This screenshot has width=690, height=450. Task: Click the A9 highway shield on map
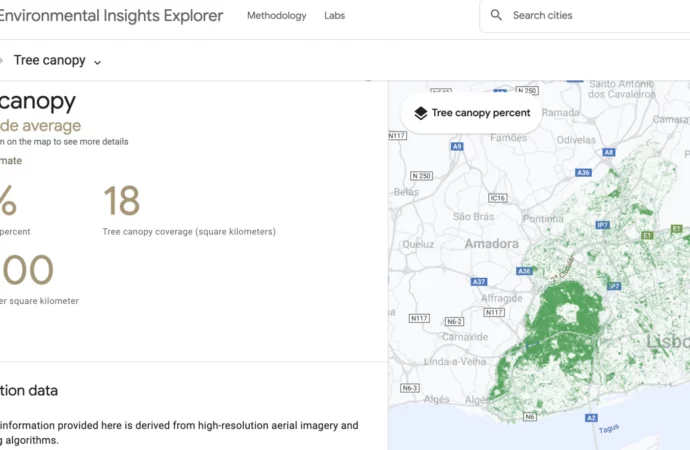457,146
